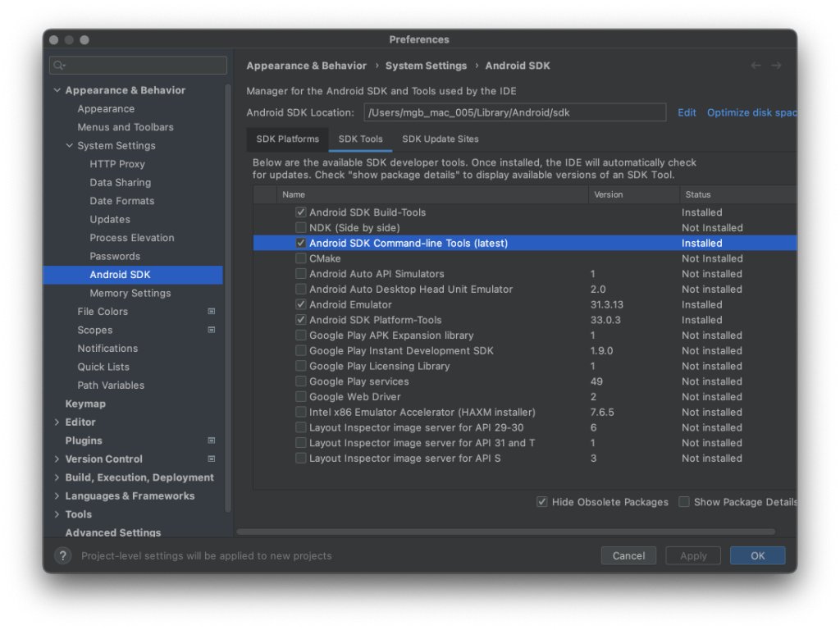The image size is (840, 630).
Task: Open Data Sharing settings
Action: pyautogui.click(x=120, y=183)
